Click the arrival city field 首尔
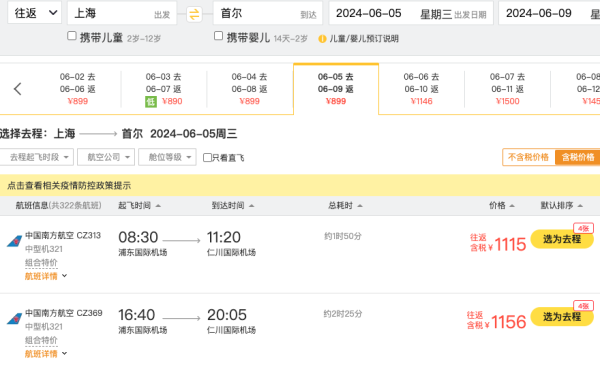The image size is (600, 365). click(268, 13)
